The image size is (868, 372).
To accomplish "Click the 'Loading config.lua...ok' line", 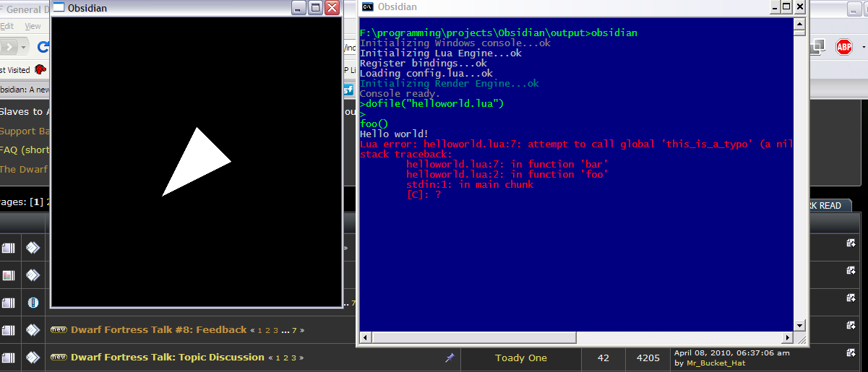I will [x=426, y=73].
